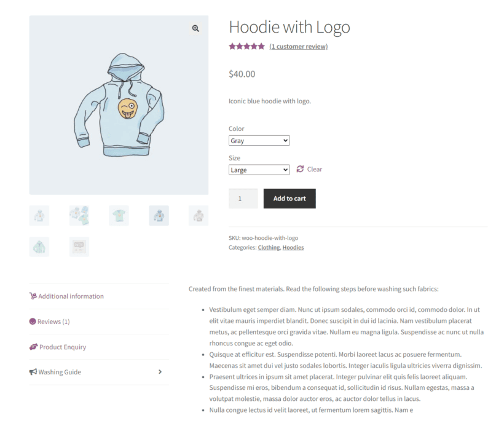This screenshot has height=423, width=504.
Task: Click the Washing Guide chevron arrow
Action: pyautogui.click(x=160, y=372)
